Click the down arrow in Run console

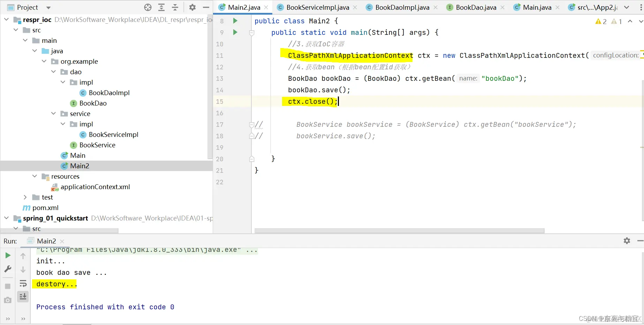tap(23, 270)
